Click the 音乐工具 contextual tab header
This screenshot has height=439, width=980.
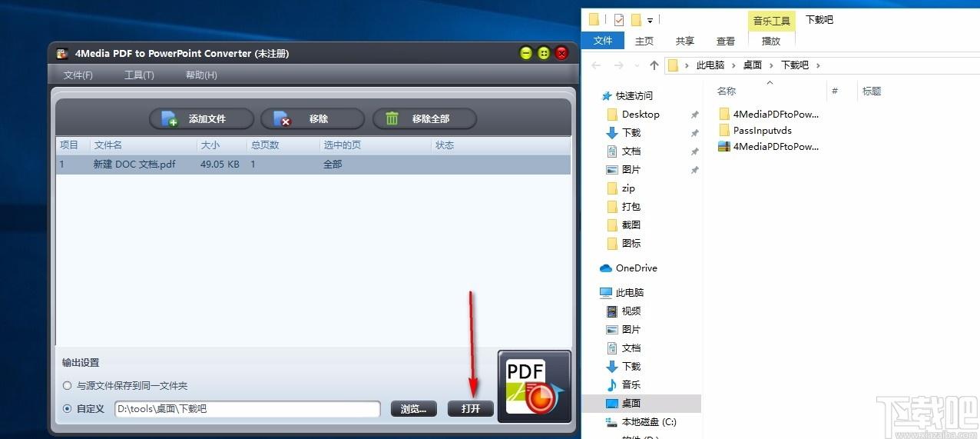pyautogui.click(x=772, y=21)
